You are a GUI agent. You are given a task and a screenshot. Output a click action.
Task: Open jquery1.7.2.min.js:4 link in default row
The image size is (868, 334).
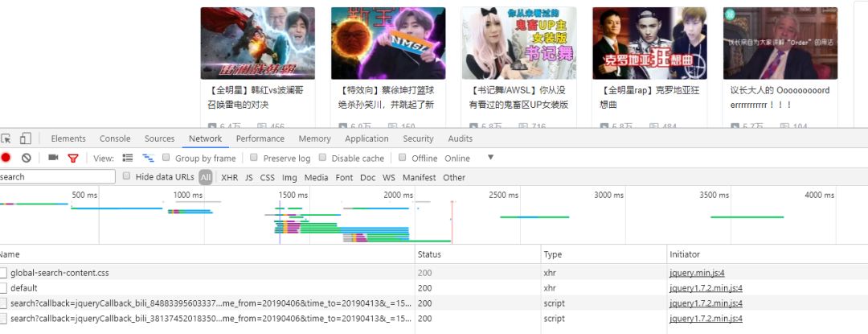click(x=706, y=288)
